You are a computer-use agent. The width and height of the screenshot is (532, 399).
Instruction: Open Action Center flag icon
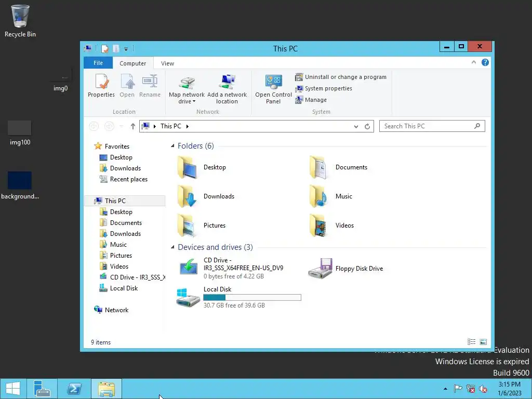(x=458, y=389)
